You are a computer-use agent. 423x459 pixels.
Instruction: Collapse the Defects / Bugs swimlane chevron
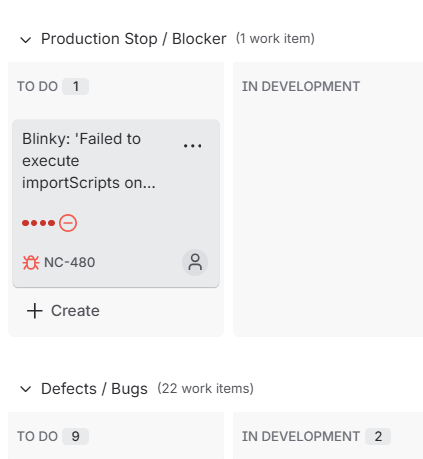(x=26, y=389)
